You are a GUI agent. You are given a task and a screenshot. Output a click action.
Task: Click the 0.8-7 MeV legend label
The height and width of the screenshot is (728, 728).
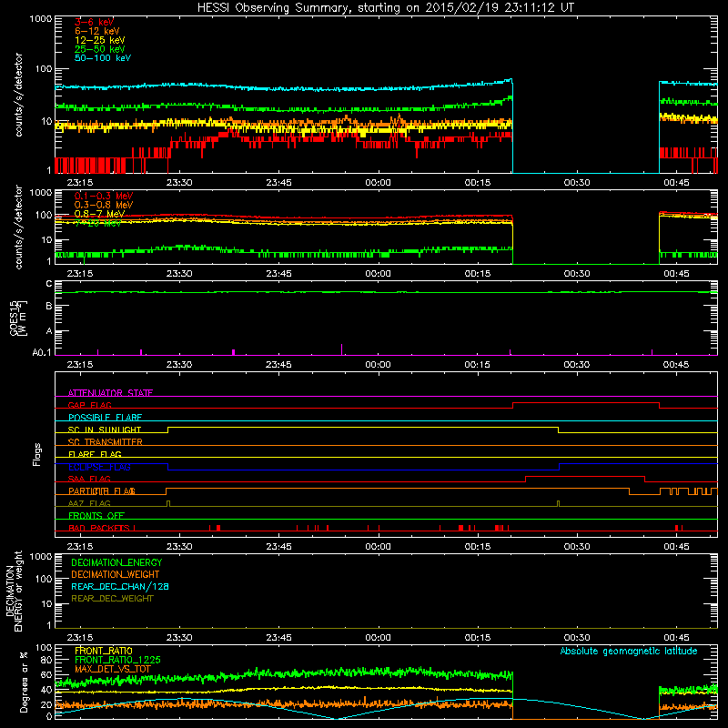tap(99, 214)
